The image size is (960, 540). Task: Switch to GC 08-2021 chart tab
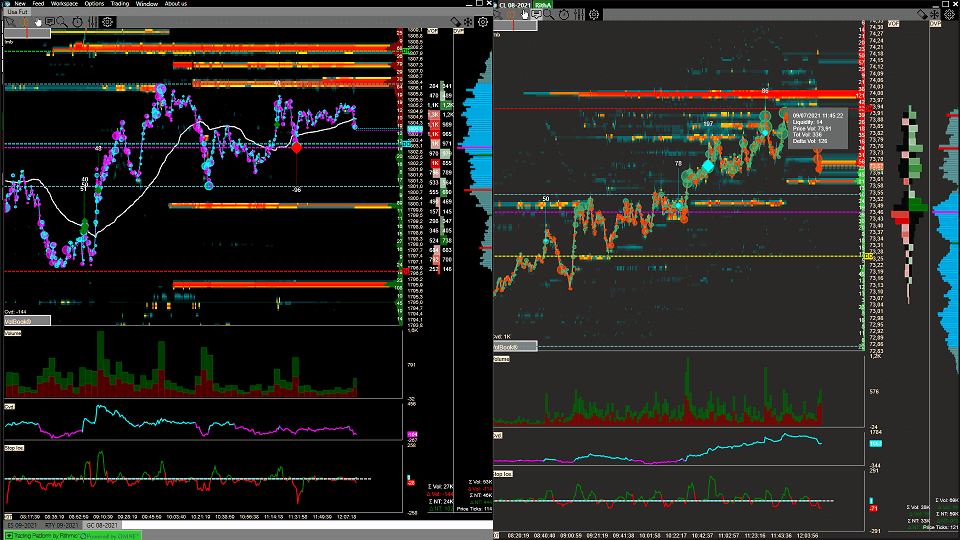tap(102, 525)
